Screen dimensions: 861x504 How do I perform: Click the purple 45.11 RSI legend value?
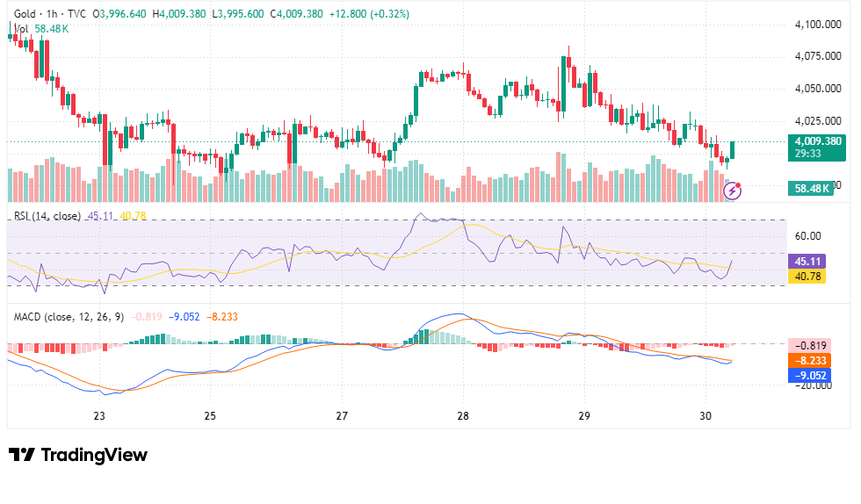pyautogui.click(x=100, y=216)
